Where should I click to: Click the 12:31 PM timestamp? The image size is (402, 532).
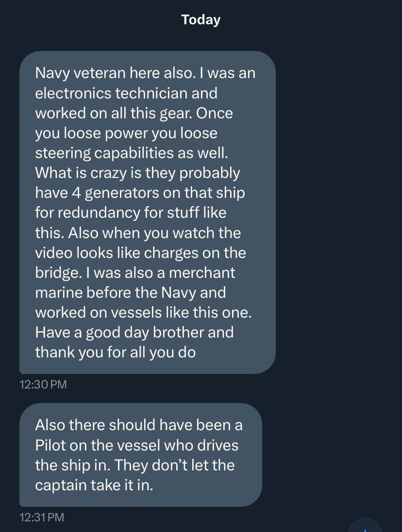42,517
